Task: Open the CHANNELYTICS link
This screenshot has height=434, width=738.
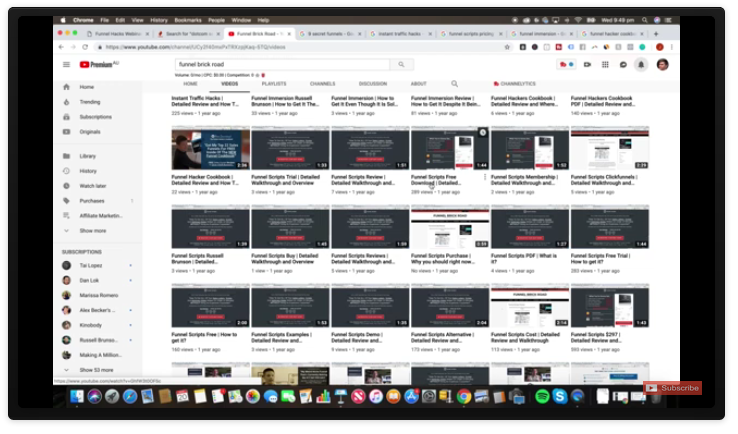Action: (514, 84)
